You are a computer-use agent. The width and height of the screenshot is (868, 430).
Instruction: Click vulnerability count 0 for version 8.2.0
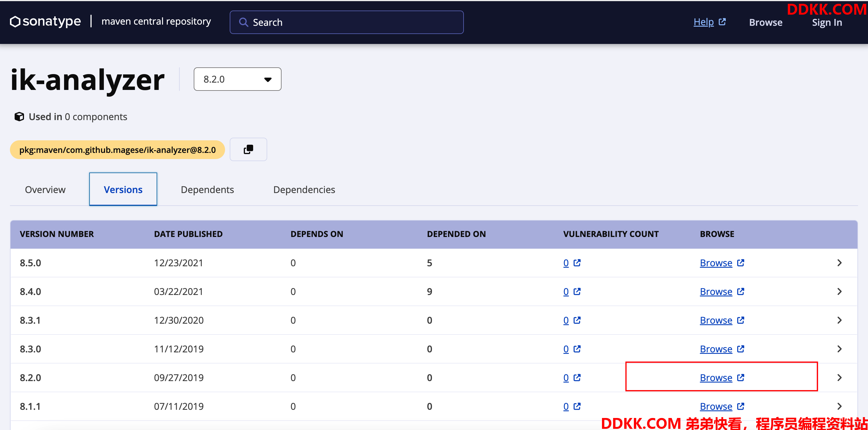(566, 377)
